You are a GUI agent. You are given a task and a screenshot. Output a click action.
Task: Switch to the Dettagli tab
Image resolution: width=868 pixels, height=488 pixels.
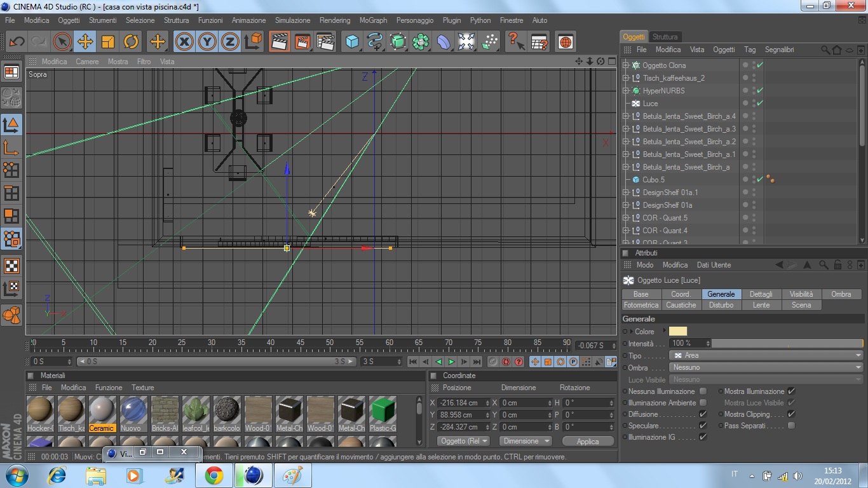(761, 294)
